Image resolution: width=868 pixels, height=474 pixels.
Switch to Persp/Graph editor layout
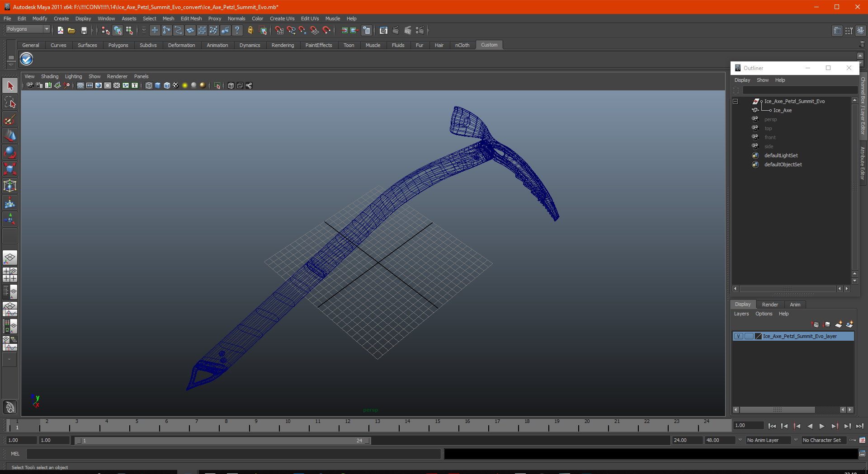pos(10,309)
